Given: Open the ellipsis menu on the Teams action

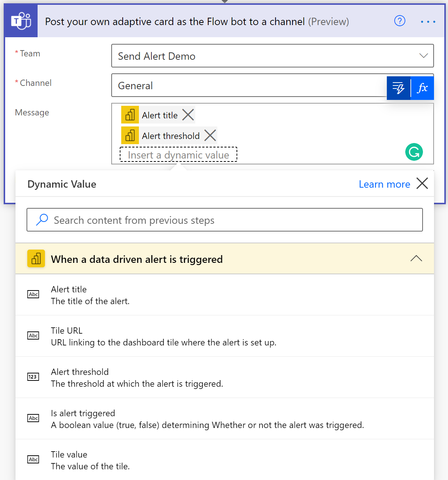Looking at the screenshot, I should pyautogui.click(x=427, y=21).
